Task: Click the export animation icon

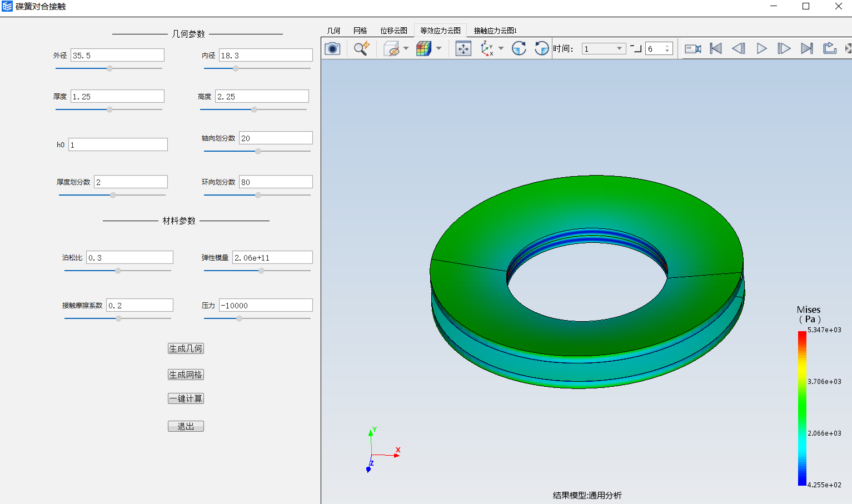Action: click(830, 48)
